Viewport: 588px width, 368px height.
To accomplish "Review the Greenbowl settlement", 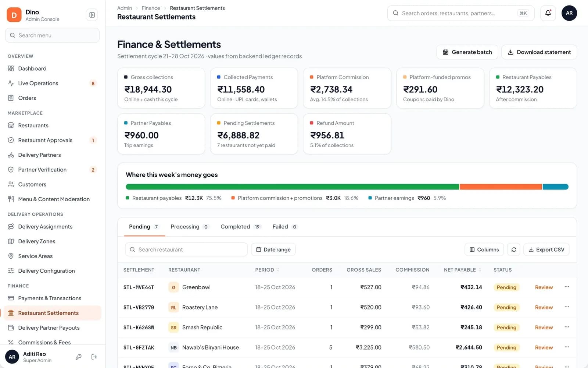I will coord(544,287).
